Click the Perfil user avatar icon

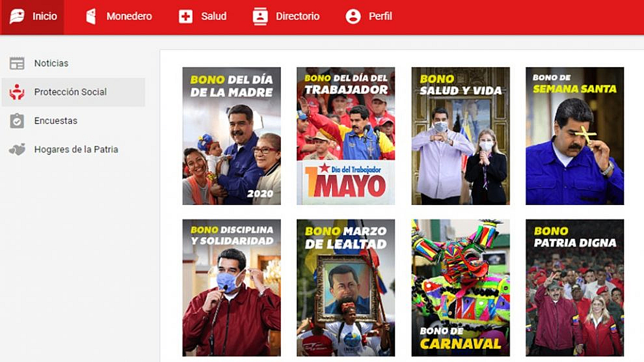353,16
